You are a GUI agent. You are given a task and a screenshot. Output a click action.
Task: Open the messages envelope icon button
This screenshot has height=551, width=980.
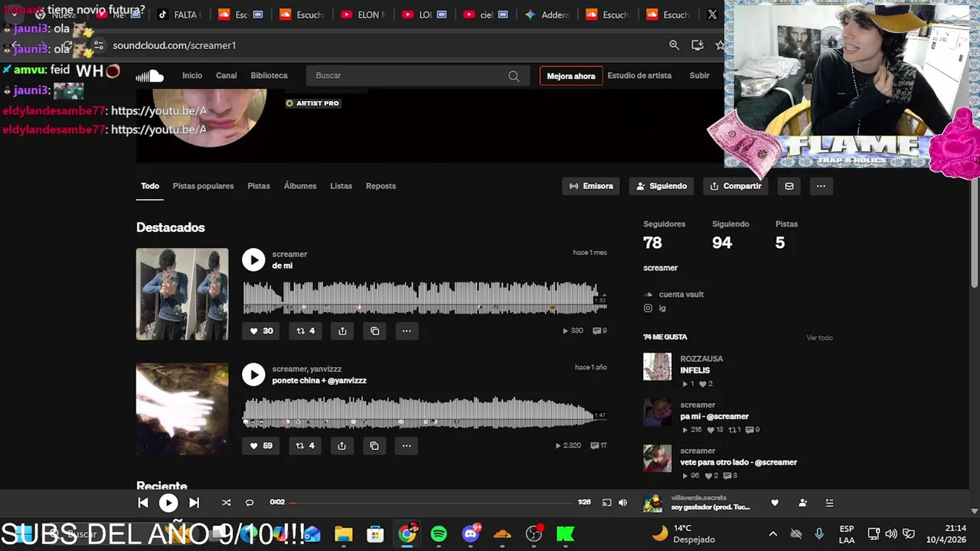(789, 186)
